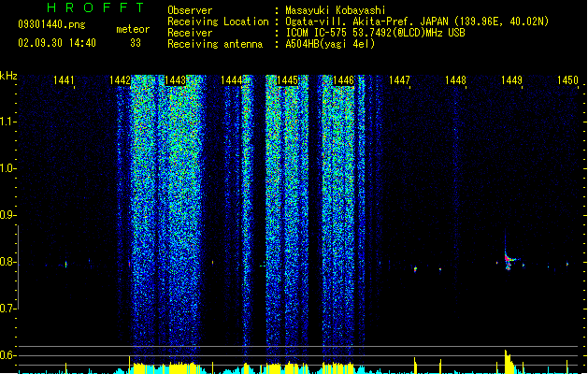Screen dimensions: 588x374
Task: Select observer name Masayuki Kobayashi
Action: click(x=336, y=10)
